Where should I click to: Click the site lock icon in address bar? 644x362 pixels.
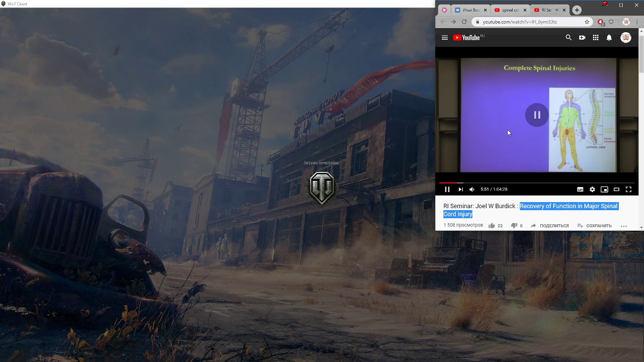476,22
